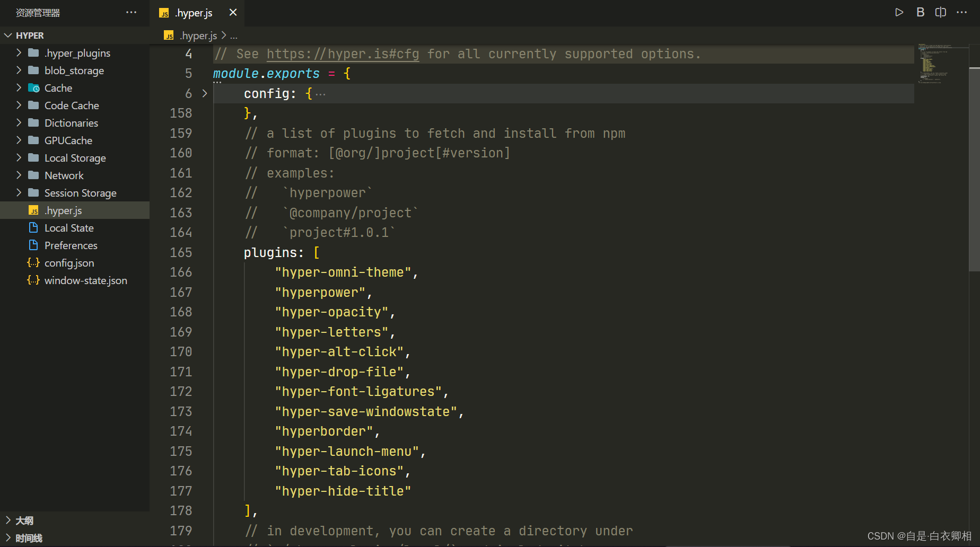The width and height of the screenshot is (980, 547).
Task: Click the code minimap preview
Action: pyautogui.click(x=941, y=64)
